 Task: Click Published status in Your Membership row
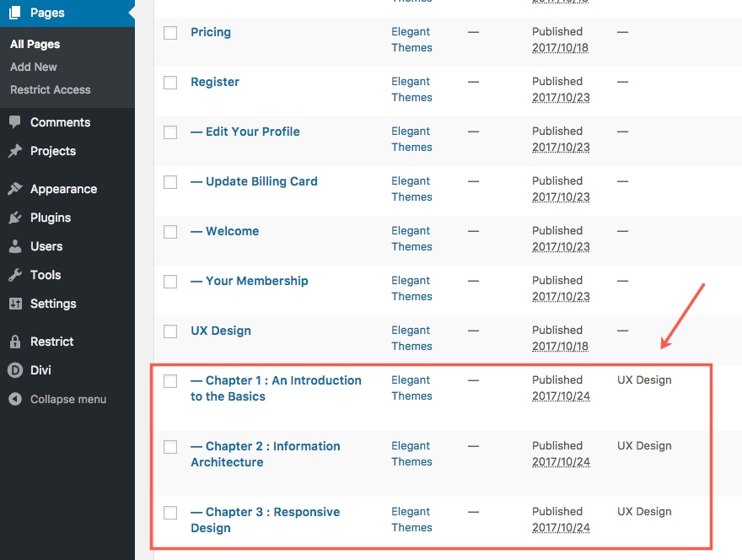[x=557, y=280]
